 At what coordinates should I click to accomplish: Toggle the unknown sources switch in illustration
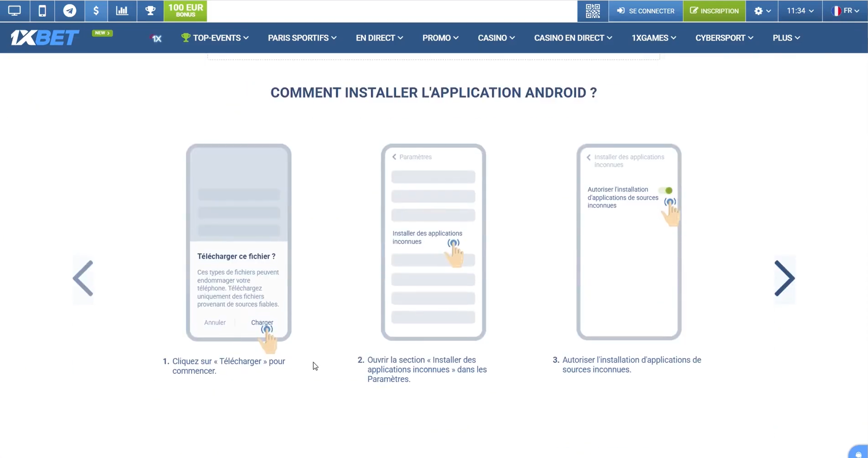click(666, 191)
